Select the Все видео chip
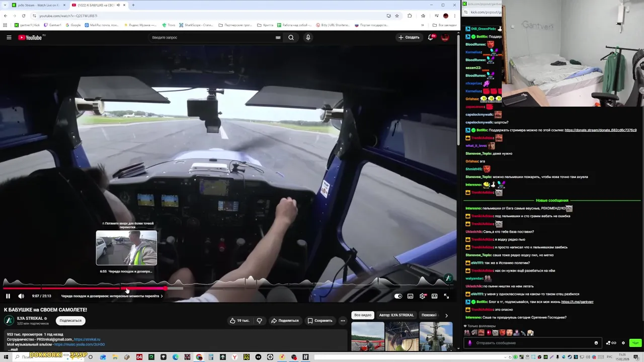The width and height of the screenshot is (644, 362). click(363, 315)
